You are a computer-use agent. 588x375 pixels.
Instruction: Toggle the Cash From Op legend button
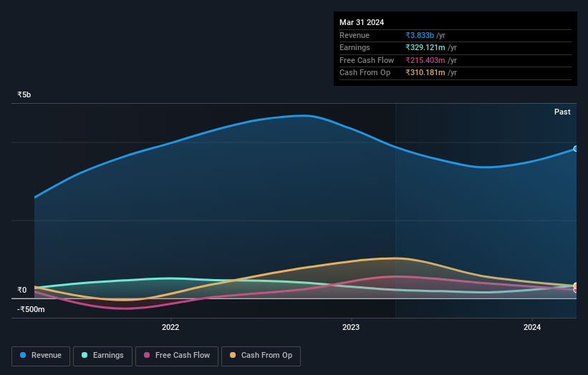[261, 356]
